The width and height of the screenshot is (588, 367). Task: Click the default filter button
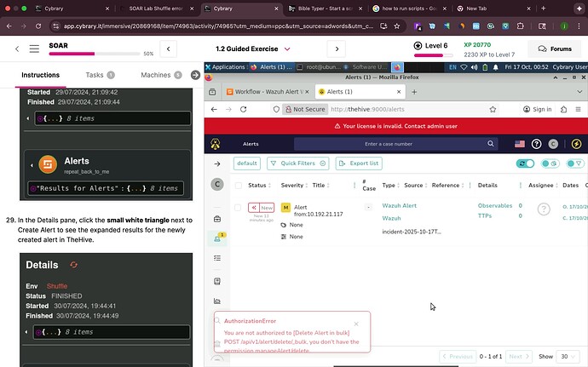(x=247, y=163)
